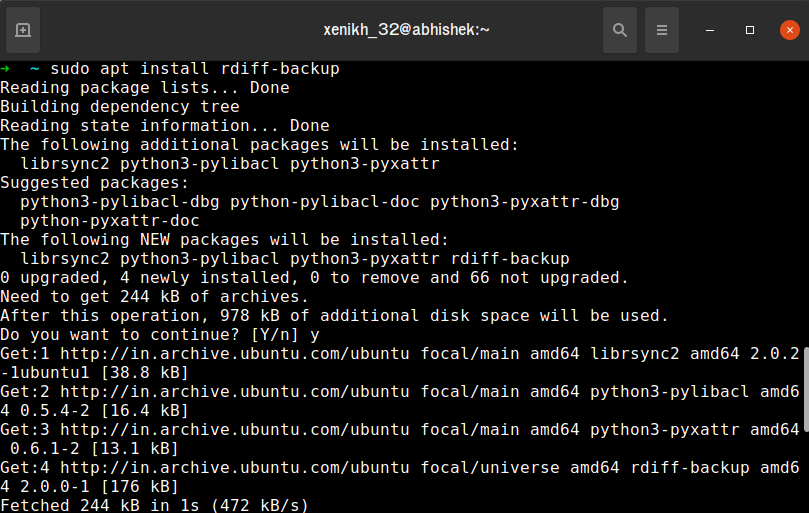Click the search magnifier icon
The width and height of the screenshot is (809, 513).
click(x=620, y=30)
